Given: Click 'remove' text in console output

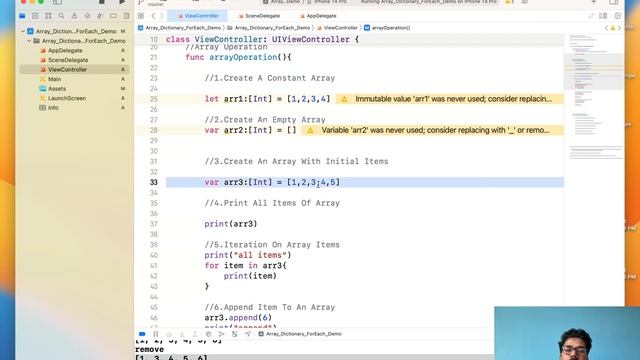Looking at the screenshot, I should 149,349.
